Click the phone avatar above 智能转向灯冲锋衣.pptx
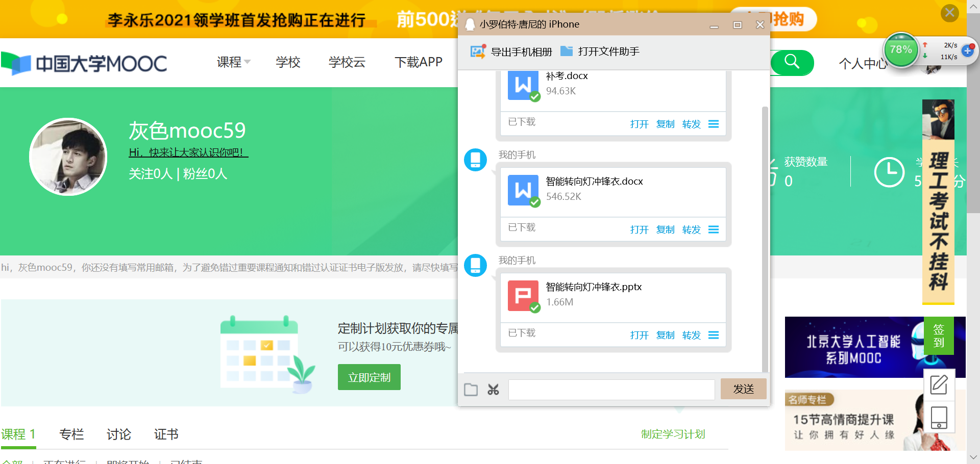This screenshot has height=464, width=980. [475, 266]
